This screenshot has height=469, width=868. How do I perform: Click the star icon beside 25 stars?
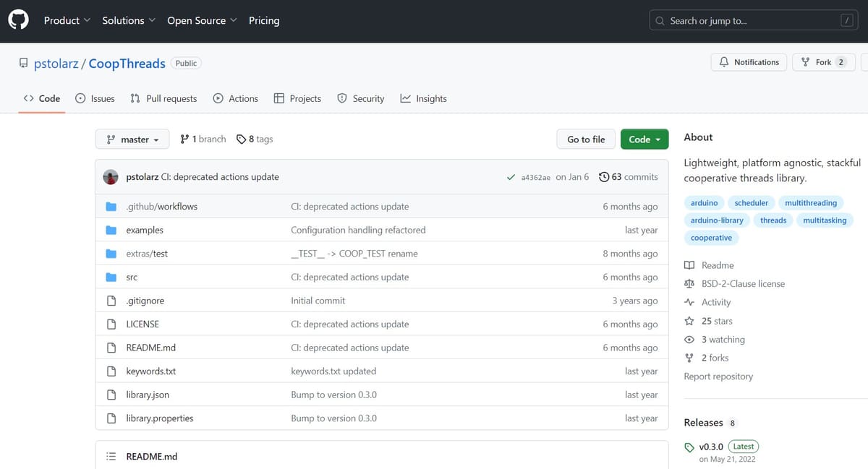click(x=689, y=321)
